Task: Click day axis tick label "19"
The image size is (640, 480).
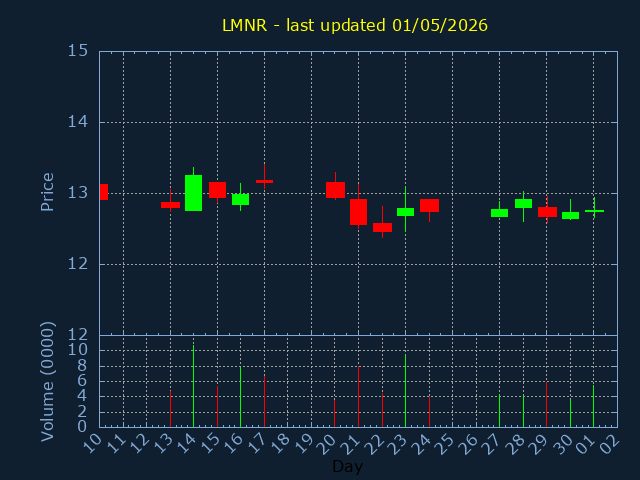Action: click(304, 443)
